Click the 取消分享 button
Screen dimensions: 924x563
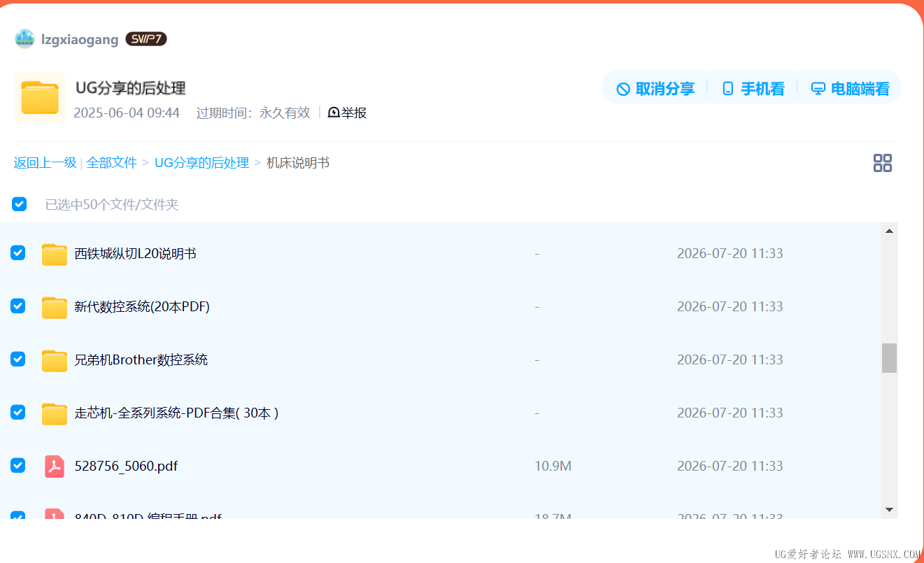point(655,89)
